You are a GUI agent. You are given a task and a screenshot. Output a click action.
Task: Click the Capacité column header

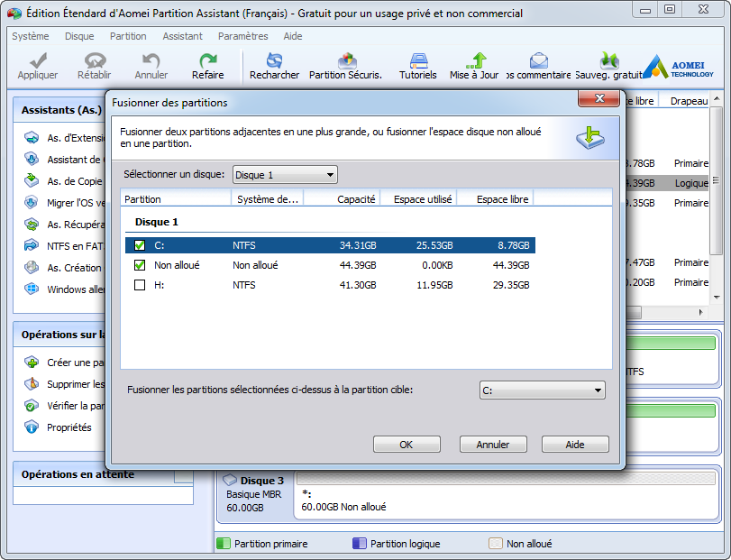342,199
